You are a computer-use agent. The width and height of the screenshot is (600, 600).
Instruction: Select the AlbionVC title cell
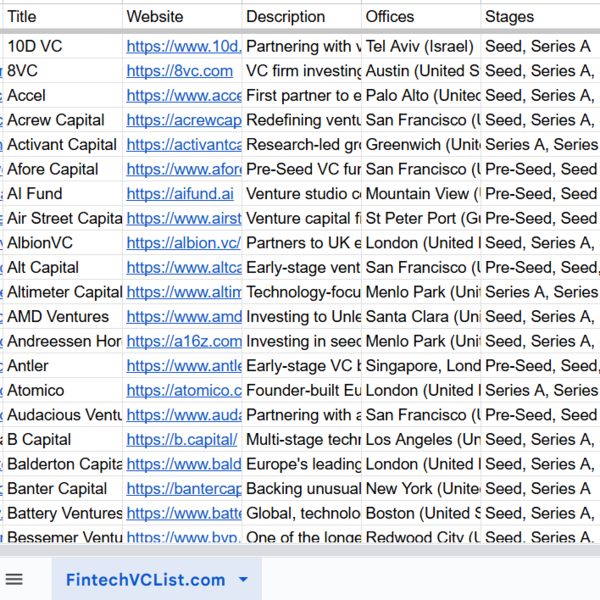coord(63,243)
